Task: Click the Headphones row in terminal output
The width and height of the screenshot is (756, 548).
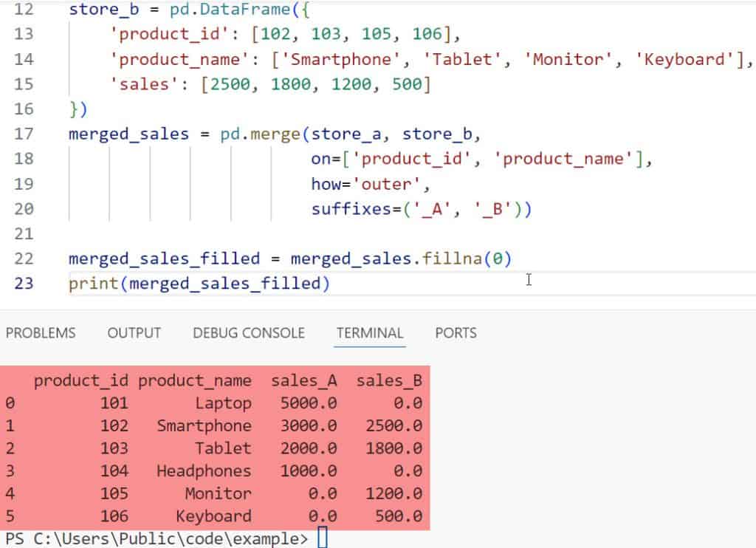Action: [203, 471]
